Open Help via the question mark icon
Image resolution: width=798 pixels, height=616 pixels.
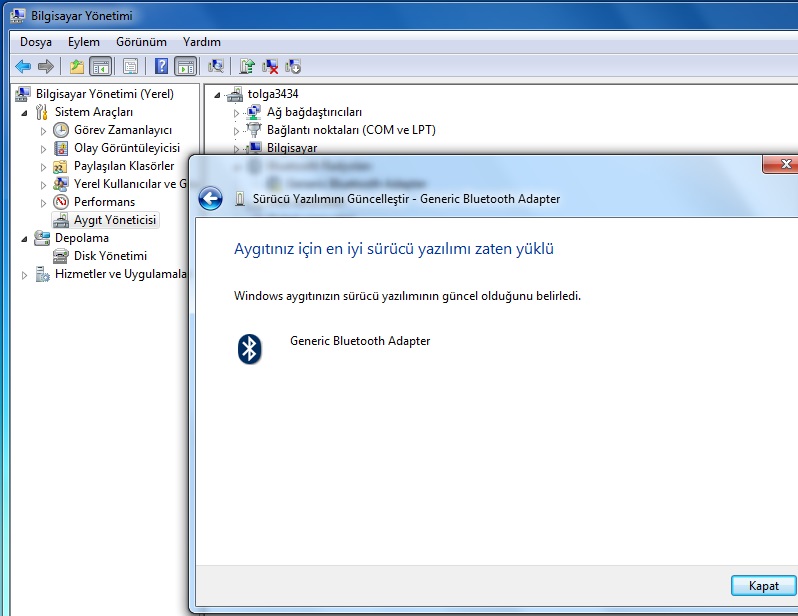161,66
